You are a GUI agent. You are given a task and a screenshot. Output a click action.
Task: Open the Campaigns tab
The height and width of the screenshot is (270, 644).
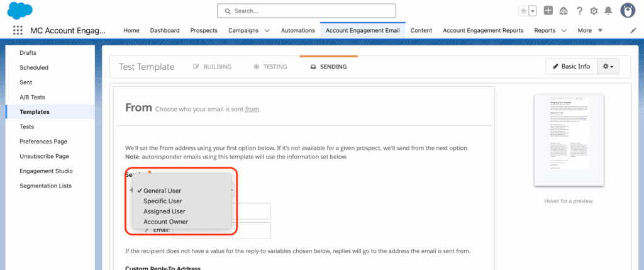tap(243, 30)
